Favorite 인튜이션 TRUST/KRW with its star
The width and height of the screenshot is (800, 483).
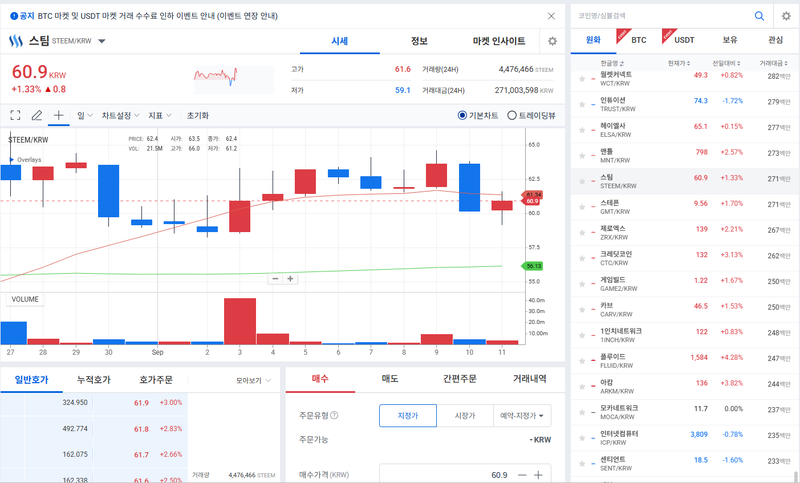tap(582, 104)
